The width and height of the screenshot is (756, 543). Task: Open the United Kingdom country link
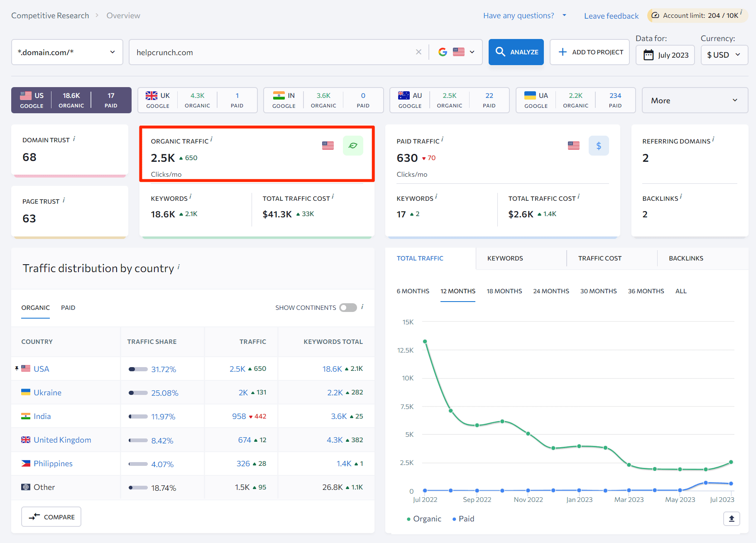(x=62, y=440)
